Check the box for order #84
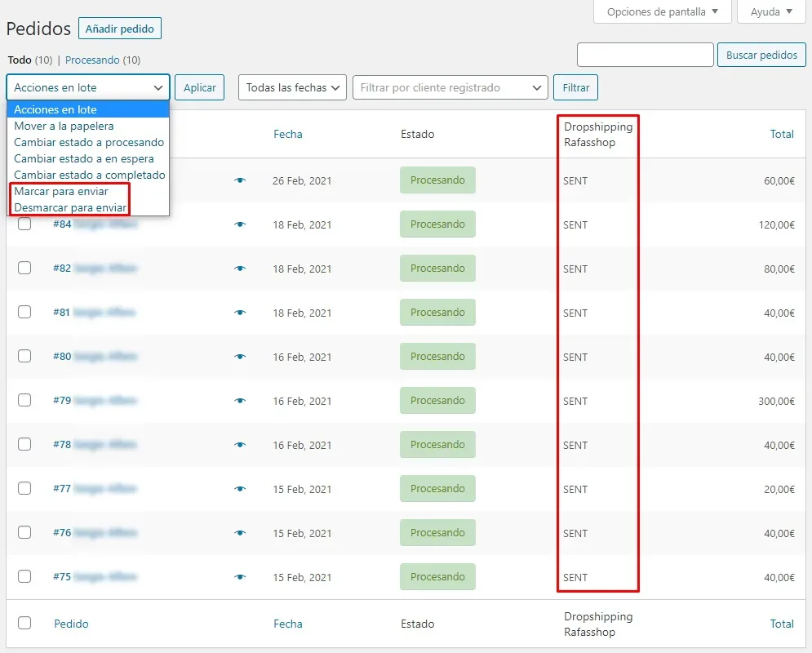 pyautogui.click(x=24, y=224)
